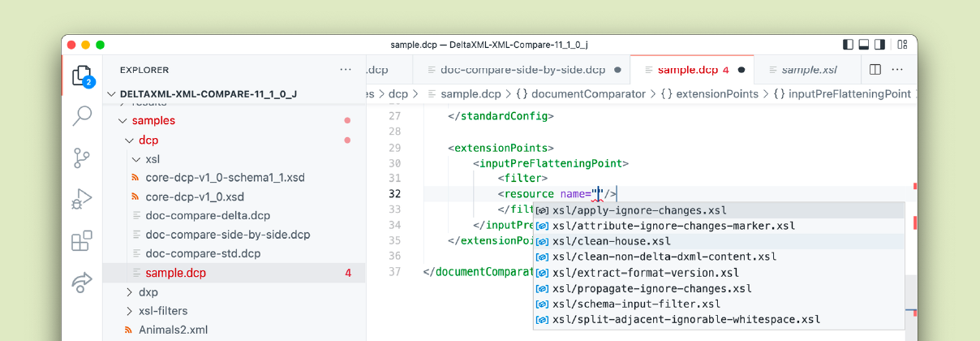Open the Source Control view icon
980x341 pixels.
pyautogui.click(x=82, y=158)
